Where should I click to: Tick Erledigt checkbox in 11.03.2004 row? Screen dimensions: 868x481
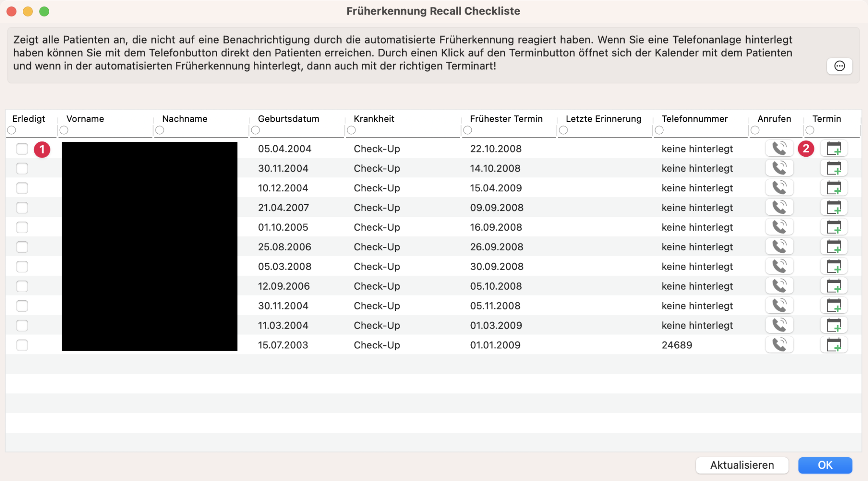point(22,325)
